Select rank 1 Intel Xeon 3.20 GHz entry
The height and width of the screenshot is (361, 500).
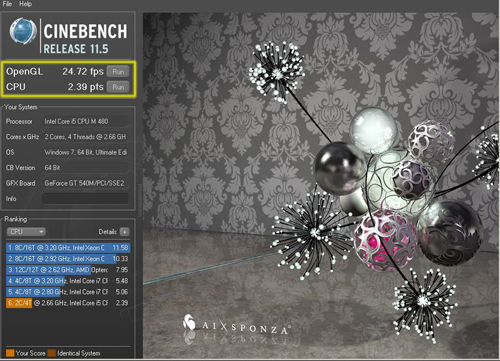68,248
